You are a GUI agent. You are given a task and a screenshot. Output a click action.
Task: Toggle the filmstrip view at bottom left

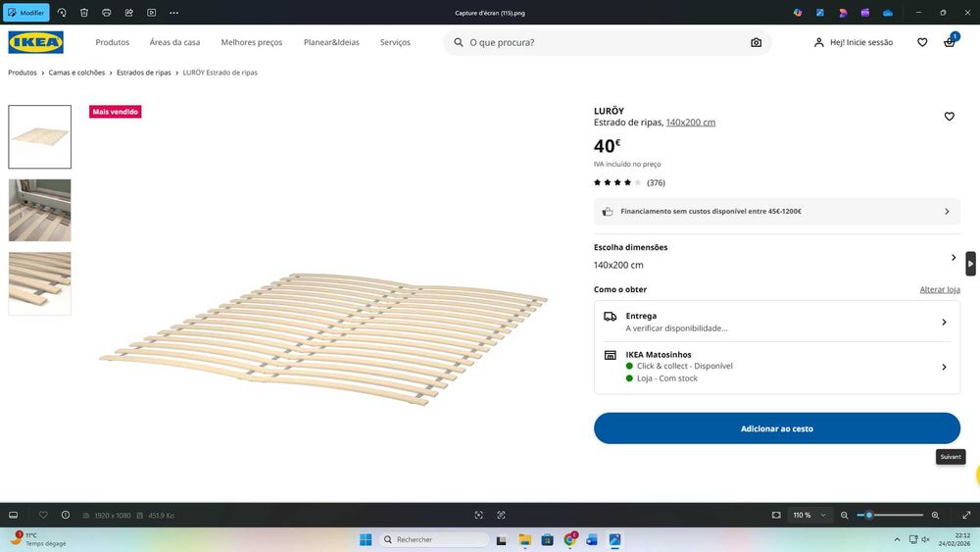(13, 515)
